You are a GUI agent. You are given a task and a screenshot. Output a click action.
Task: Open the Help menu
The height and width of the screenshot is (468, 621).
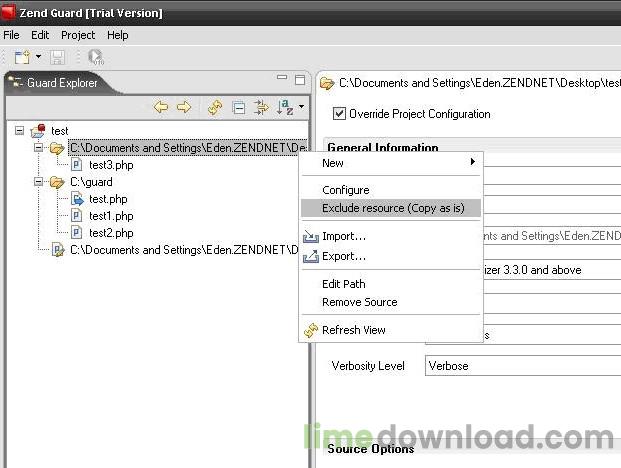tap(118, 35)
